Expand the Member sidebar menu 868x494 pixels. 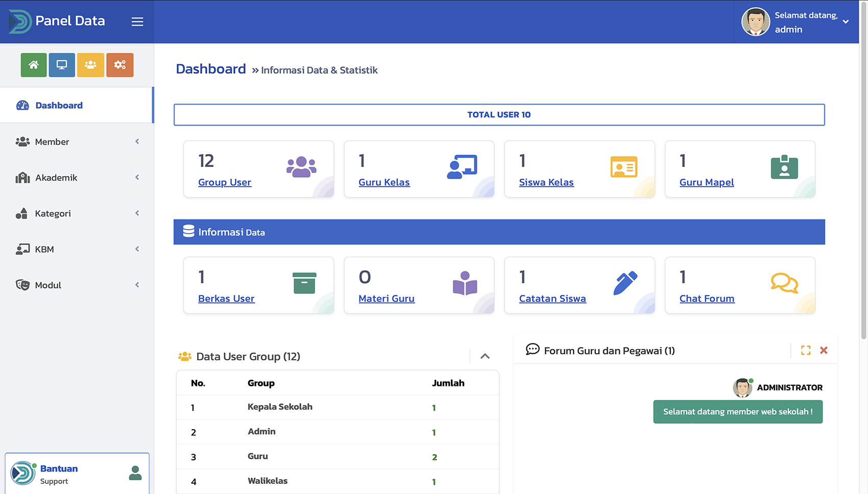77,142
